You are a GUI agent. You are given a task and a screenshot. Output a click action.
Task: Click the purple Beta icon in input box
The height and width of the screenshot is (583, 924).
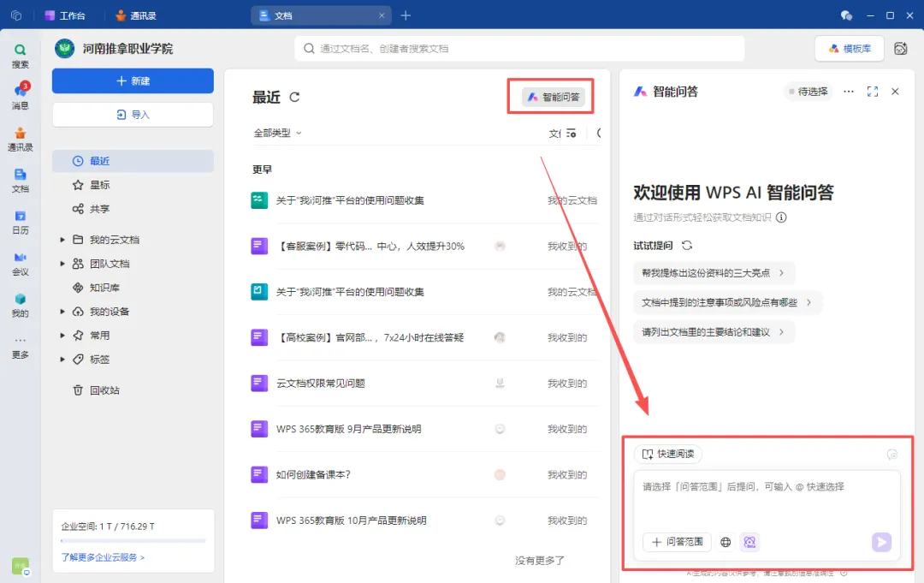pos(749,542)
